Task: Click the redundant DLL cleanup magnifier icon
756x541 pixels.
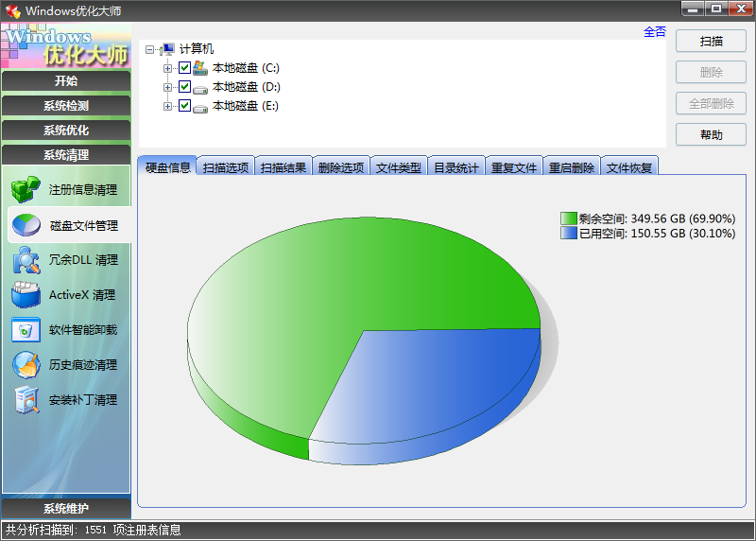Action: (26, 260)
